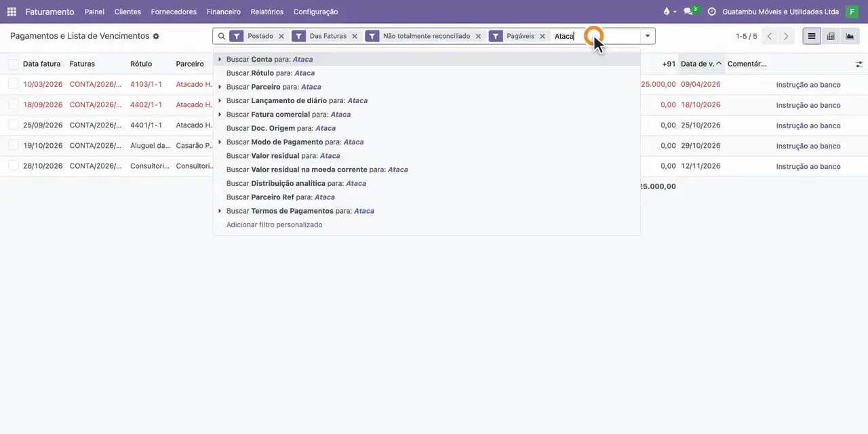The width and height of the screenshot is (868, 434).
Task: Remove the Postado filter facet
Action: click(281, 36)
